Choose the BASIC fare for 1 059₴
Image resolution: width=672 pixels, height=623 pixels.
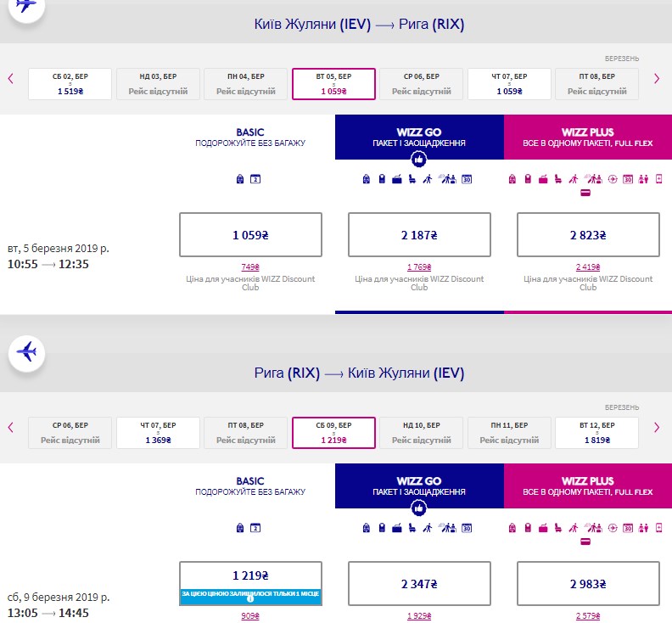[x=250, y=235]
